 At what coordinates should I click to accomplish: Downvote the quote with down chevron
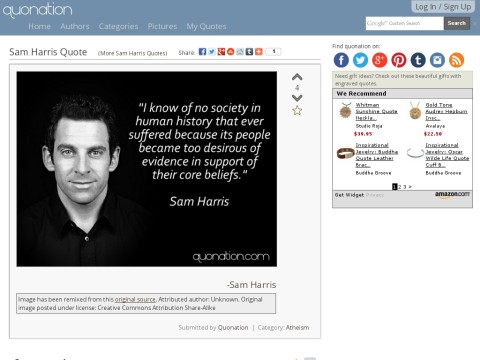point(297,98)
